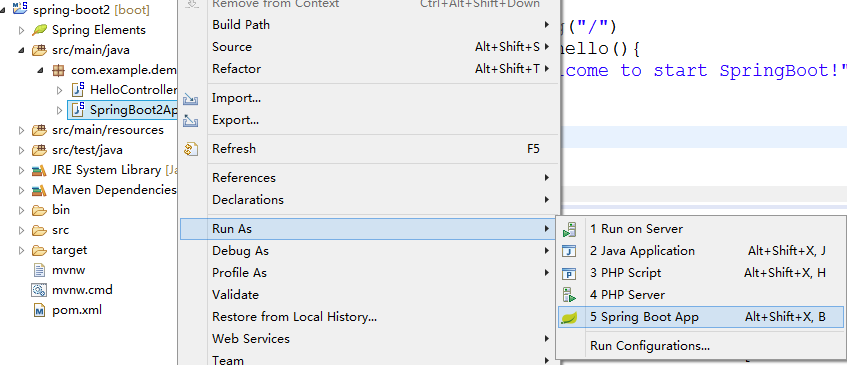The width and height of the screenshot is (847, 365).
Task: Select Refresh in the context menu
Action: 369,149
